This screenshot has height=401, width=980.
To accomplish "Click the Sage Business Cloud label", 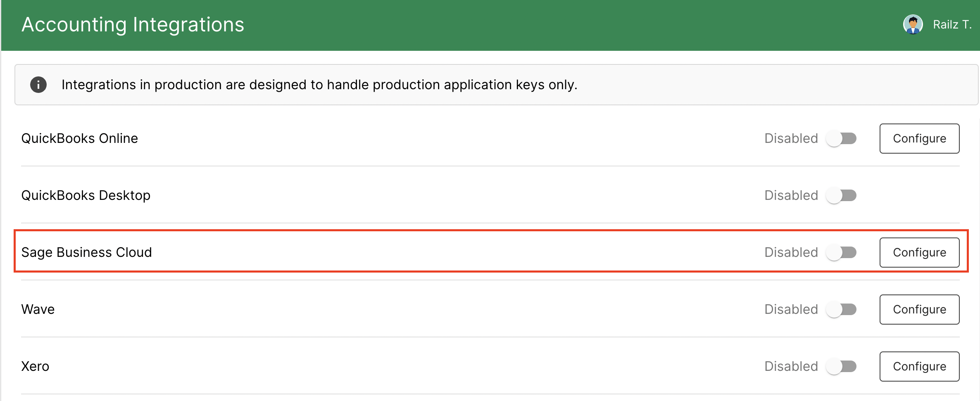I will [x=86, y=252].
